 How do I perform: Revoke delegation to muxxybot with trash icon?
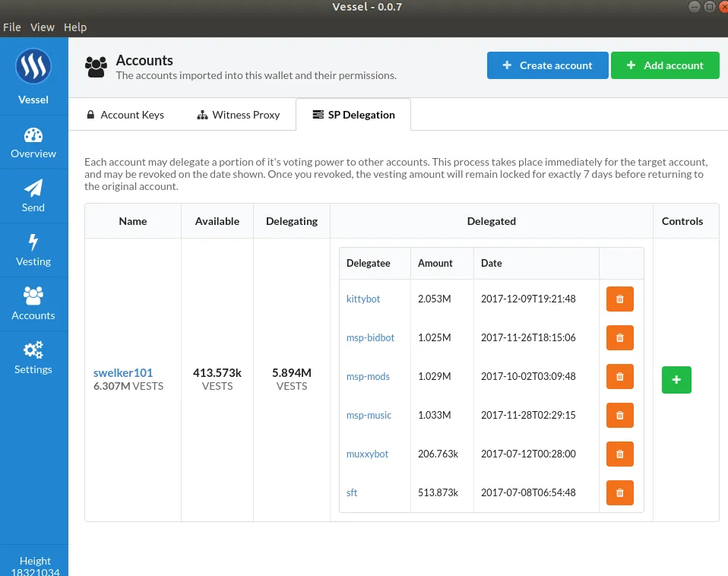pyautogui.click(x=620, y=454)
